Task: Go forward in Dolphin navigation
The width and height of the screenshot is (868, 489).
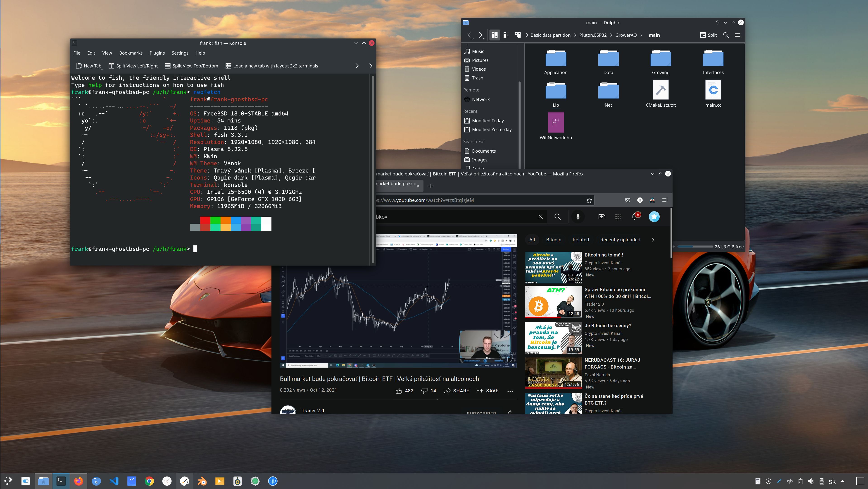Action: pos(480,35)
